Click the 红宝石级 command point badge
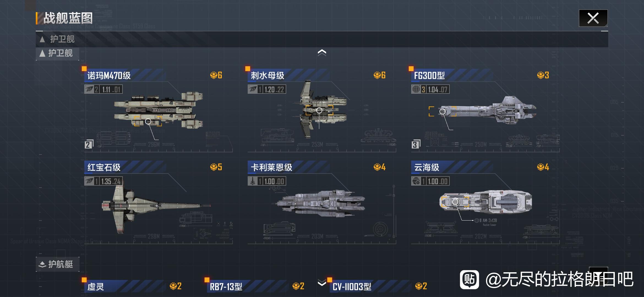Viewport: 644px width, 297px height. click(216, 167)
